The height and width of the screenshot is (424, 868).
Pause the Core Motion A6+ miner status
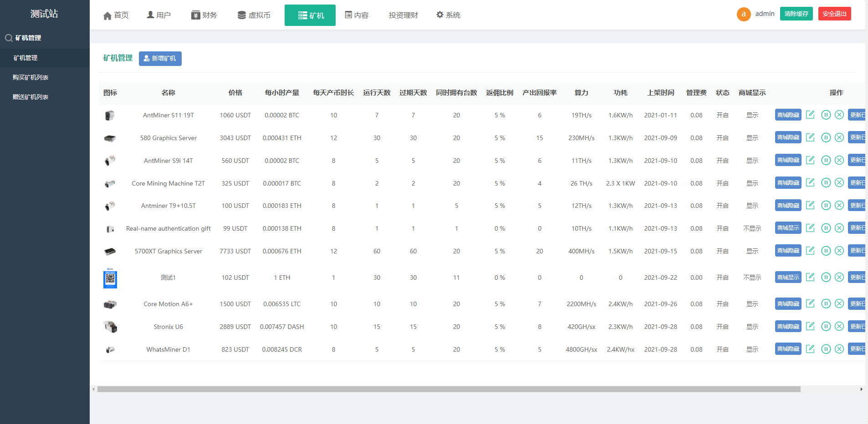826,303
